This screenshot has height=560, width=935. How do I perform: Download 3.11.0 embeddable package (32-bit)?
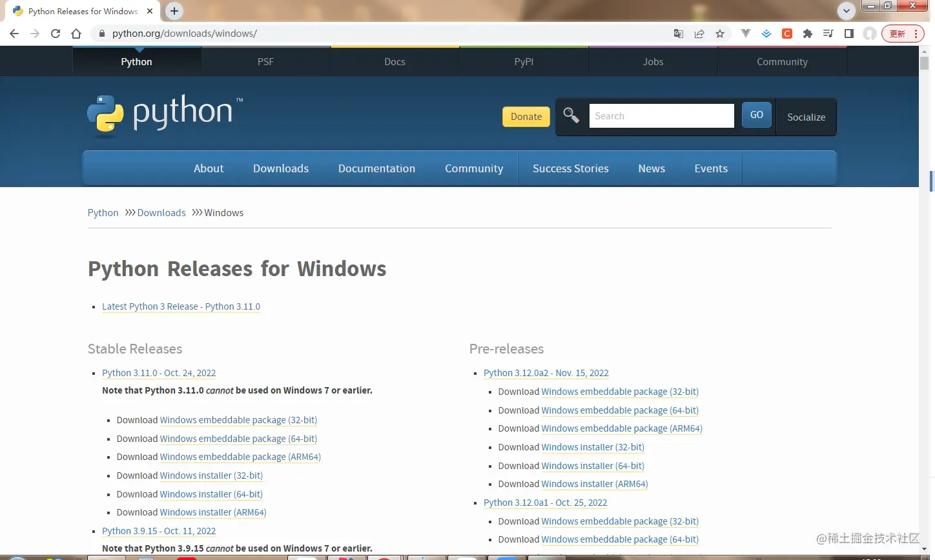pos(238,420)
